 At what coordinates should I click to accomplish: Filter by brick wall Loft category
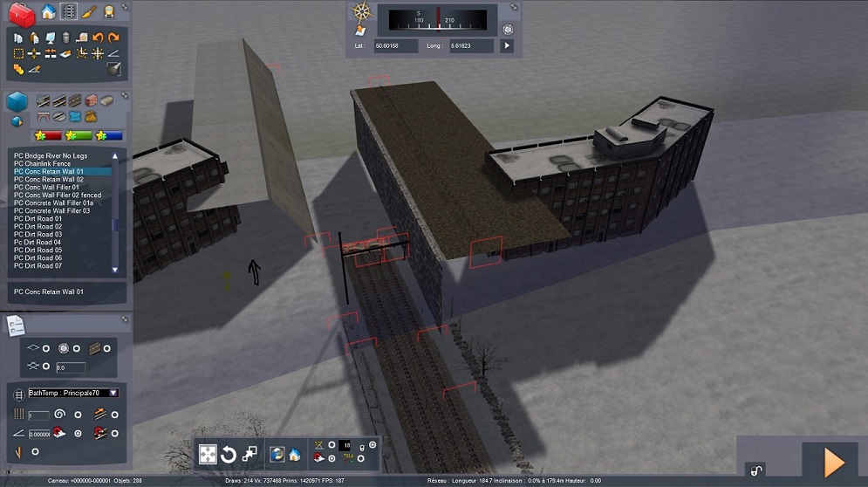click(x=92, y=100)
